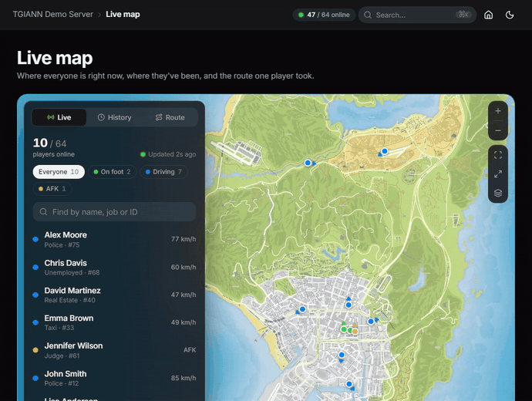Select Alex Moore in player list
532x401 pixels.
point(114,240)
